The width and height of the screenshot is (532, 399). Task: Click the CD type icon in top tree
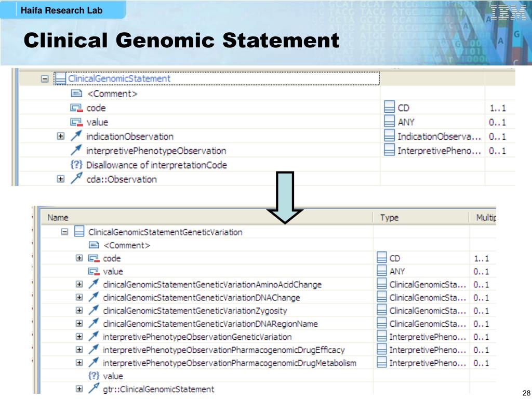pos(390,108)
